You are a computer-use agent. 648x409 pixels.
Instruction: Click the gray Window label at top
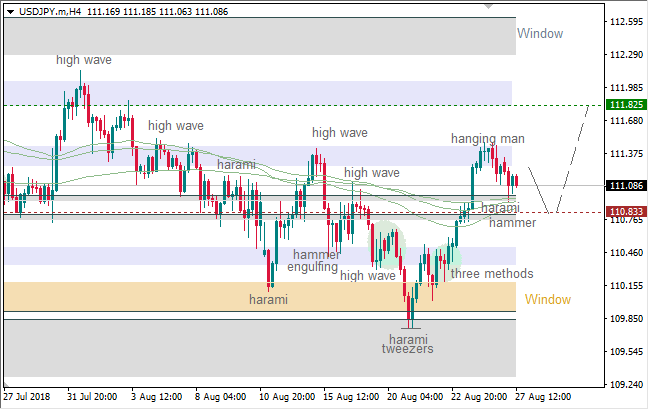pyautogui.click(x=540, y=33)
